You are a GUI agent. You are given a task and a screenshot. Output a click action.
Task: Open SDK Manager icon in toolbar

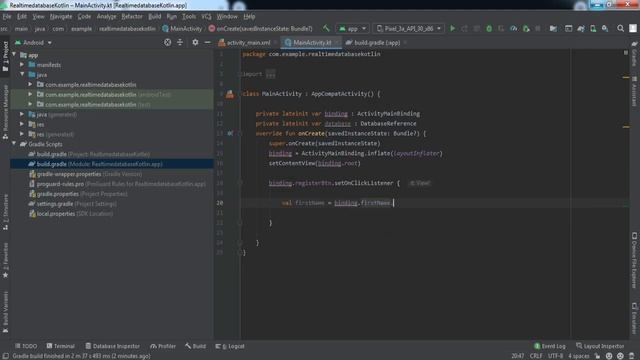605,29
